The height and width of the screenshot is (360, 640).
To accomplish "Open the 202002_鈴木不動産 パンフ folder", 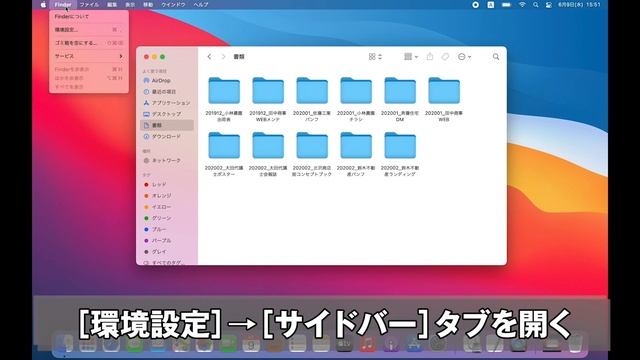I will (x=356, y=145).
